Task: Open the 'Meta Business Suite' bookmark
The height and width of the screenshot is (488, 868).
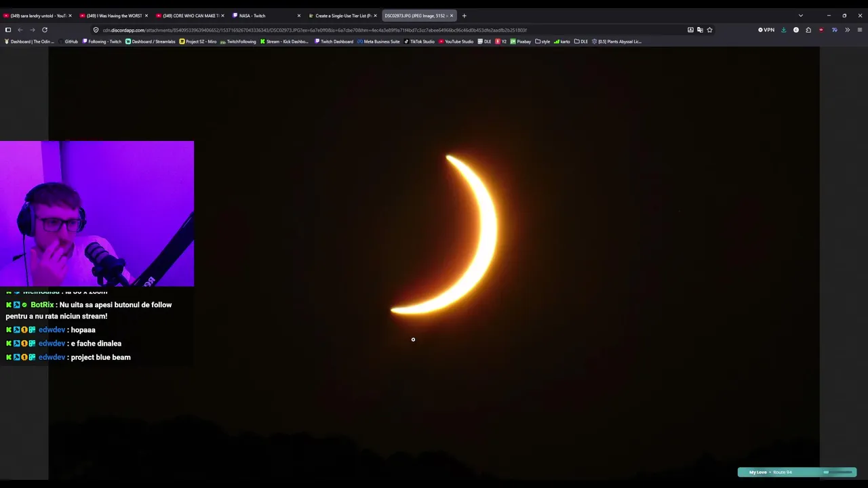Action: point(378,41)
